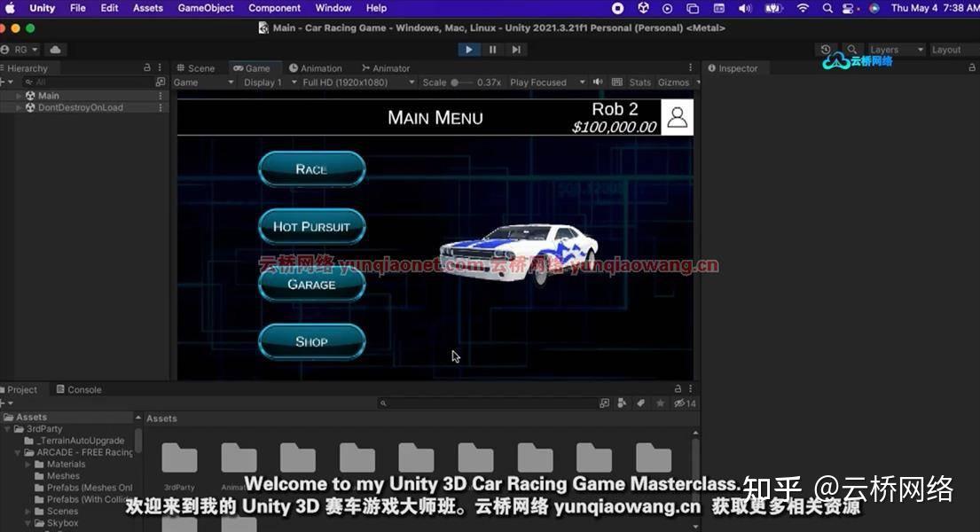The height and width of the screenshot is (532, 980).
Task: Toggle Game view audio mute
Action: pyautogui.click(x=598, y=82)
